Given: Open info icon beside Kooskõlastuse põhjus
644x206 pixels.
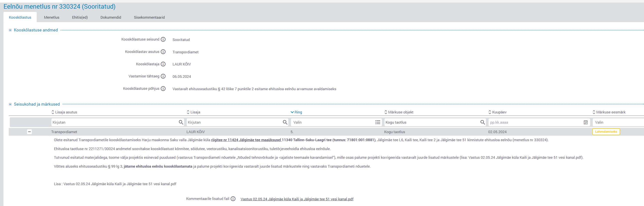Looking at the screenshot, I should (163, 89).
